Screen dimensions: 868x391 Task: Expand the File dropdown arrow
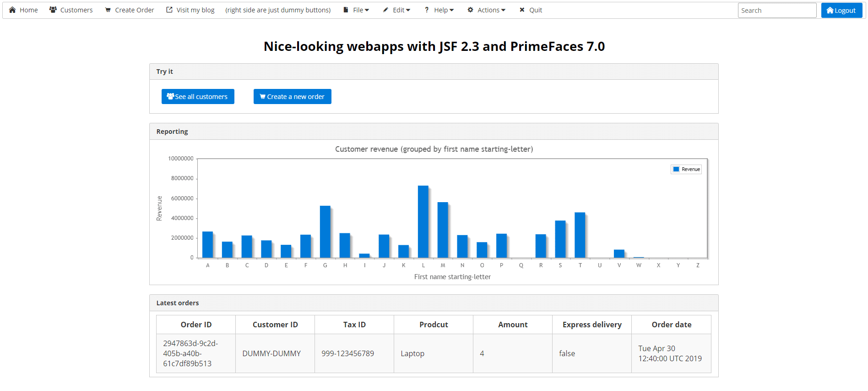click(x=367, y=10)
